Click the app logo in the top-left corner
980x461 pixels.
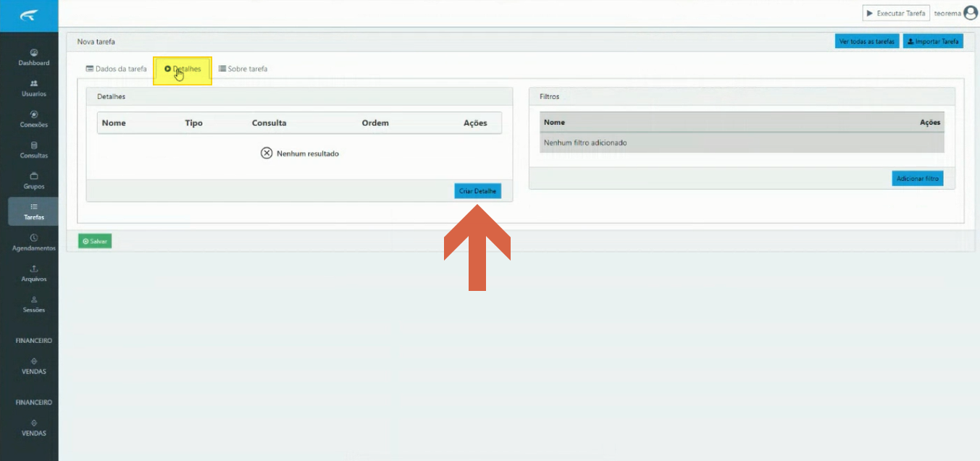click(29, 16)
